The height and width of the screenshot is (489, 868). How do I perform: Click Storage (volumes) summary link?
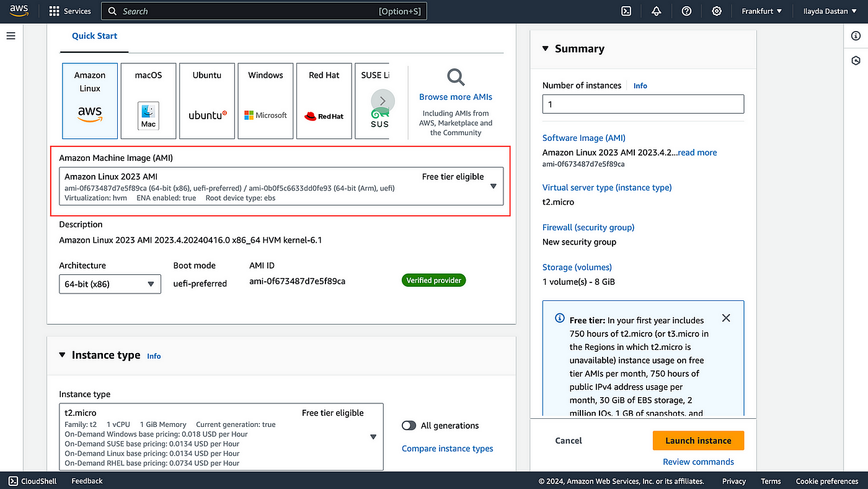point(577,267)
